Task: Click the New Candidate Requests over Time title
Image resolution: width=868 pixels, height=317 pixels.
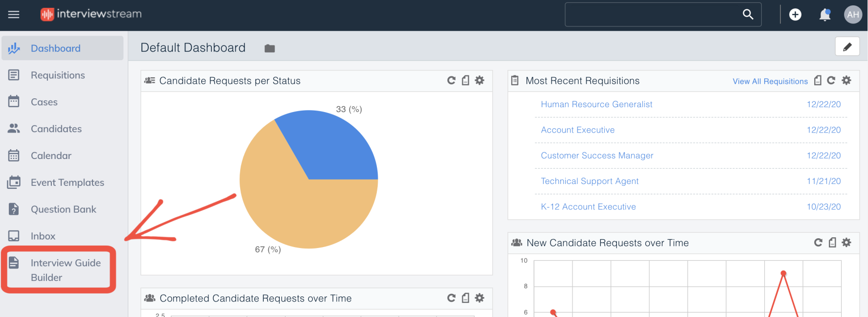Action: (x=608, y=243)
